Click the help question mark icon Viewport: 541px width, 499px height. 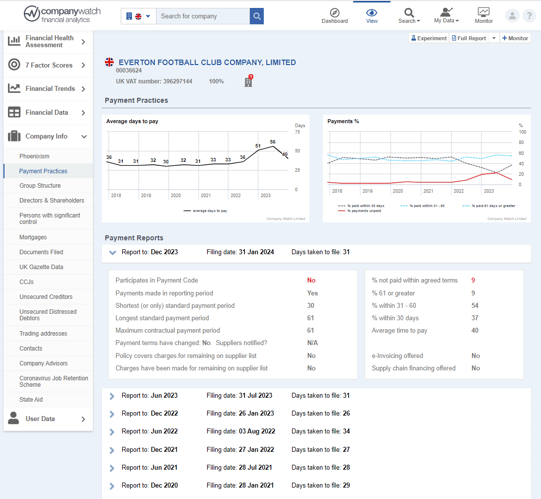529,16
